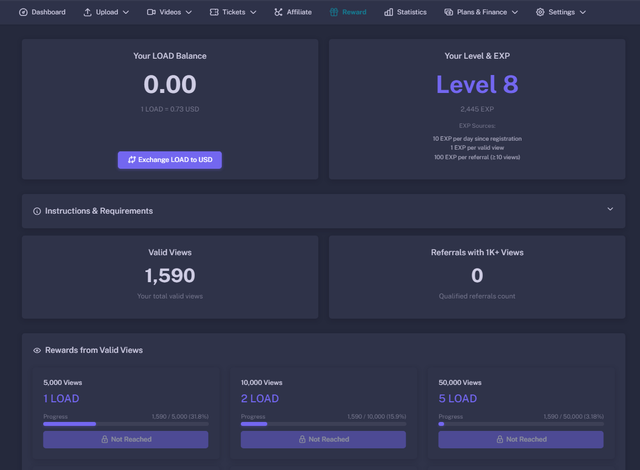This screenshot has height=470, width=640.
Task: Click the '1 LOAD' reward text
Action: point(61,399)
